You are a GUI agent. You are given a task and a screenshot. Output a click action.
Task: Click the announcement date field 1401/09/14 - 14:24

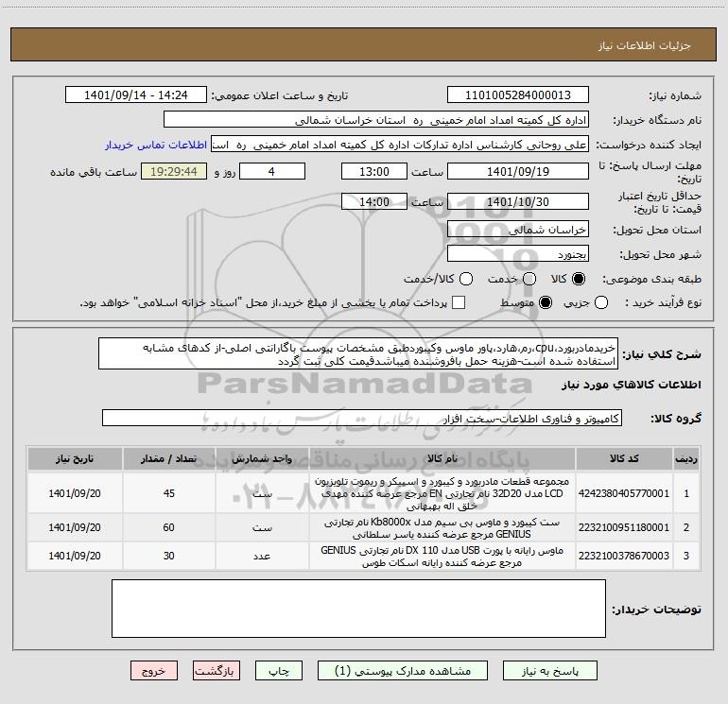tap(136, 95)
